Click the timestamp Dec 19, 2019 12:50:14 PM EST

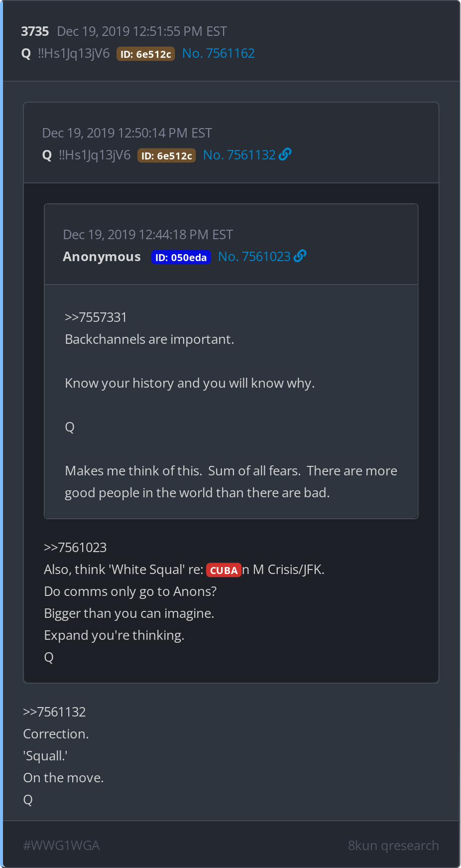coord(127,133)
